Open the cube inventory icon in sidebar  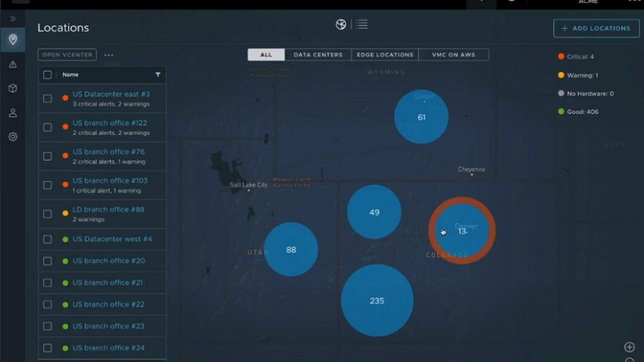pos(13,88)
